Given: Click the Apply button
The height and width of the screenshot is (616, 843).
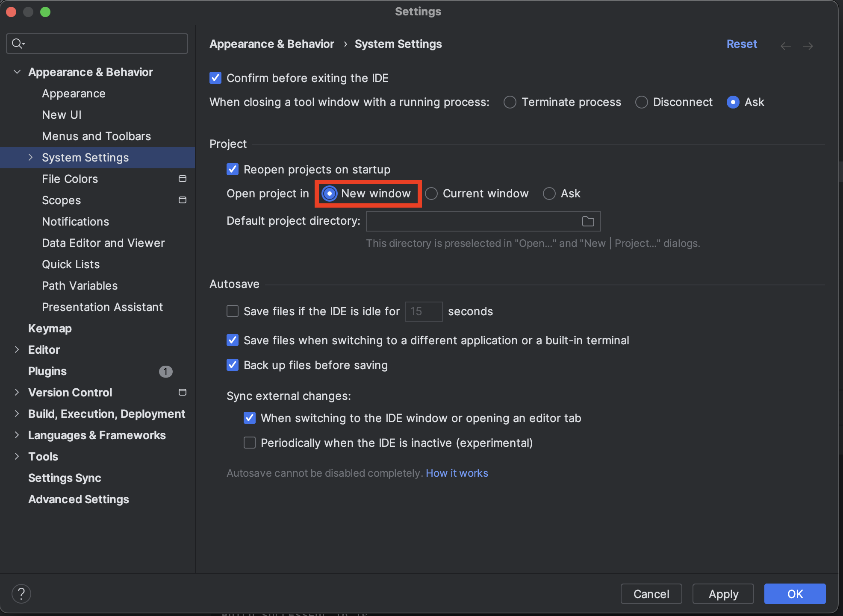Looking at the screenshot, I should pyautogui.click(x=723, y=594).
